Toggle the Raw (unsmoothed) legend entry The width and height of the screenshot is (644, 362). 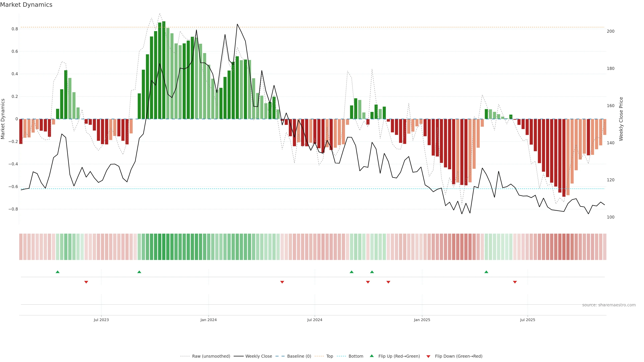click(x=211, y=356)
